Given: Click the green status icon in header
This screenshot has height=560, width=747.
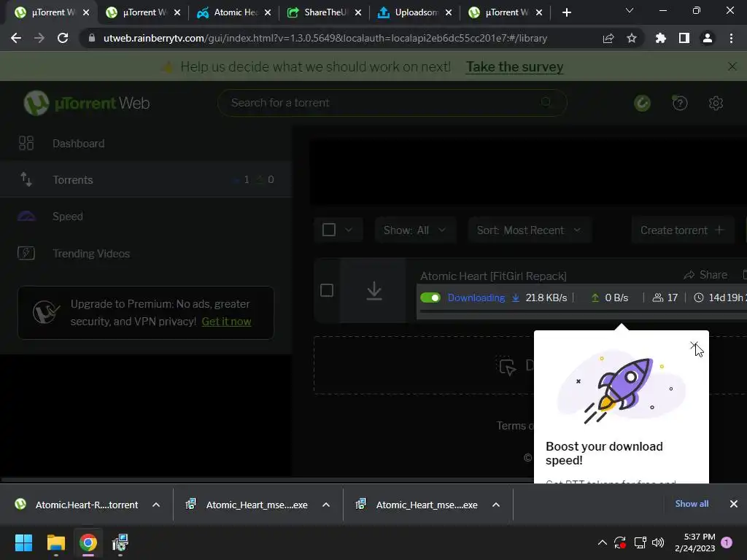Looking at the screenshot, I should click(x=642, y=103).
